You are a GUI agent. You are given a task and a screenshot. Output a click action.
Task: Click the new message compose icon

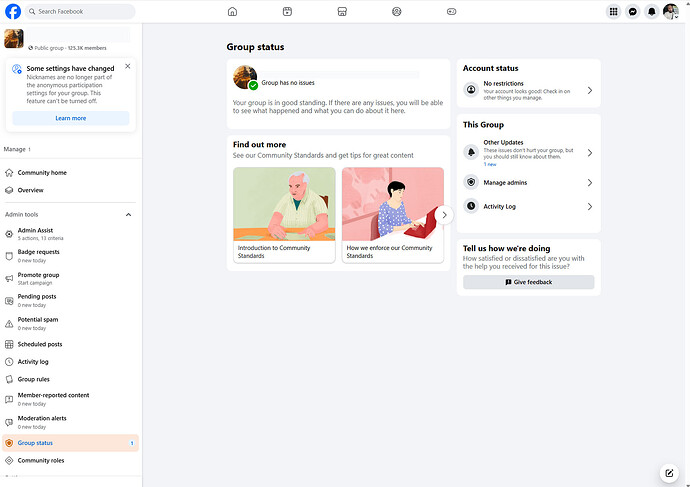click(669, 473)
